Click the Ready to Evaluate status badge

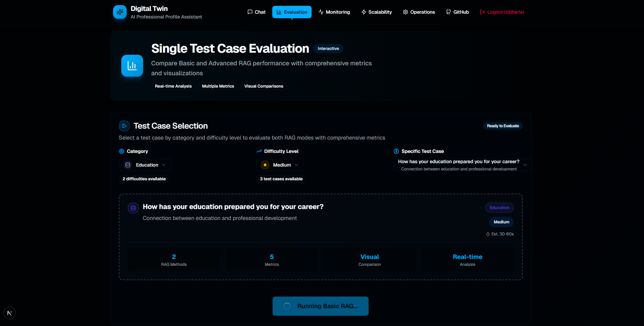(x=503, y=126)
